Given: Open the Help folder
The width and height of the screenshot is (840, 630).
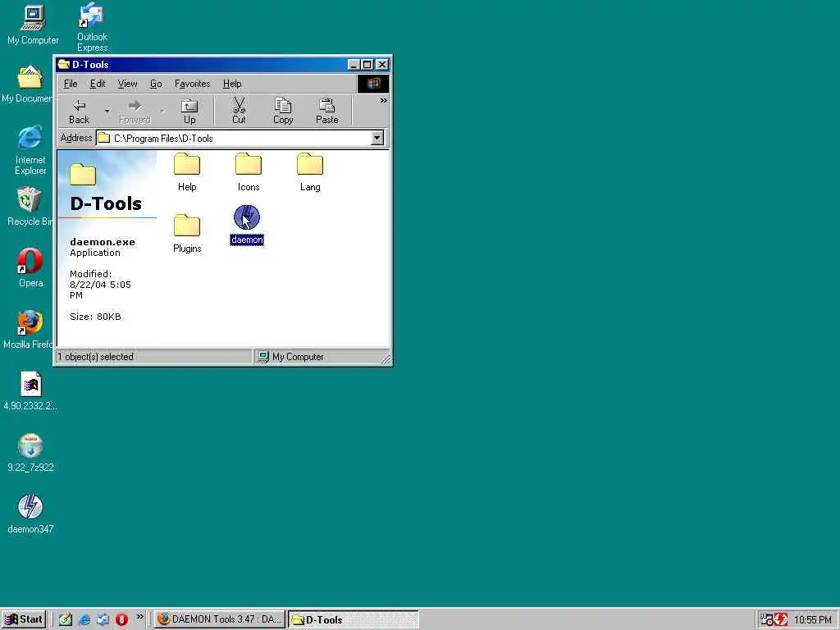Looking at the screenshot, I should tap(187, 172).
